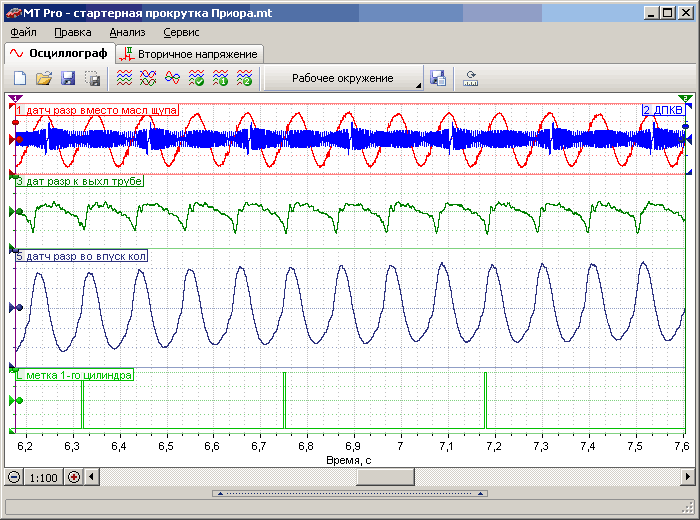Open the Анализ menu
This screenshot has width=700, height=520.
(127, 32)
